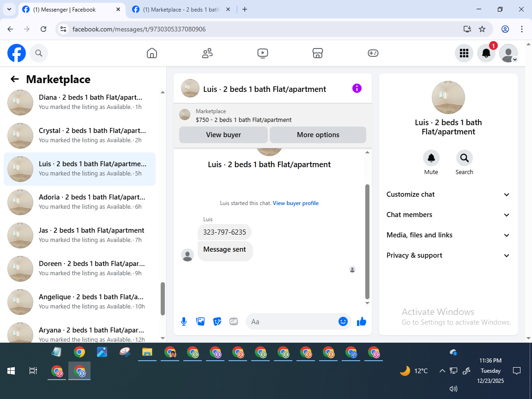Image resolution: width=532 pixels, height=399 pixels.
Task: Click the attach photo icon in composer
Action: (x=200, y=321)
